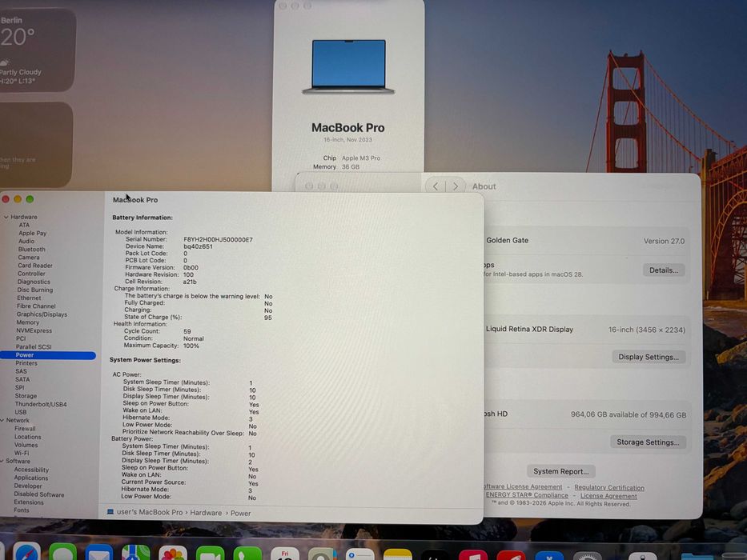Select Controller in the sidebar
747x560 pixels.
click(x=31, y=274)
